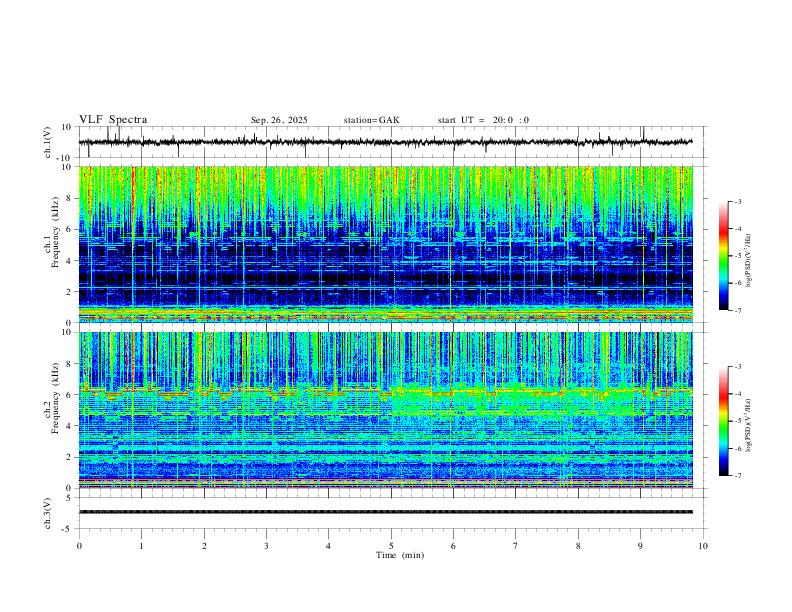
Task: Click the ch.1 spectrogram color bar
Action: (x=723, y=256)
